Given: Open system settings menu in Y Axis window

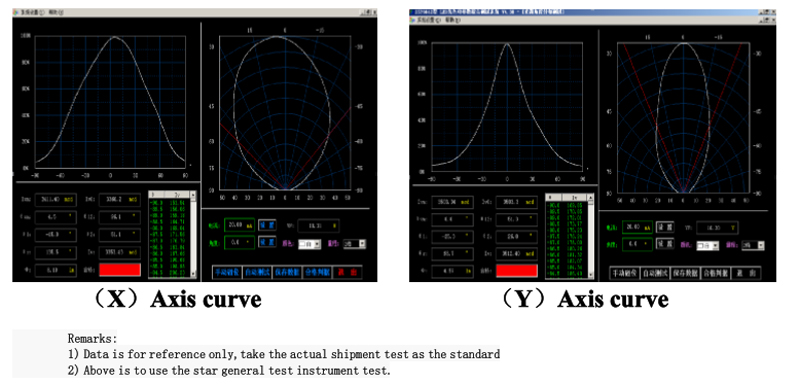Looking at the screenshot, I should pos(429,20).
